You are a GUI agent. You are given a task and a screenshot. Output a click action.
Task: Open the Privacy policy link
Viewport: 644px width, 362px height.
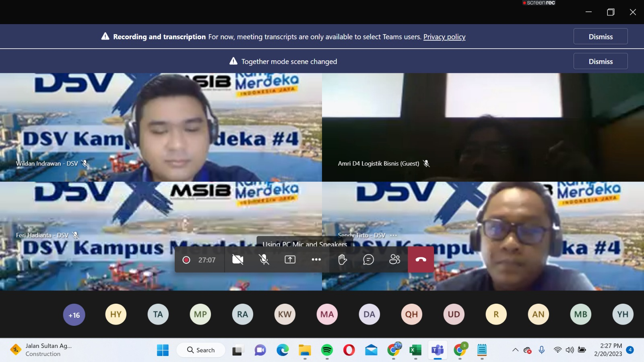click(x=444, y=37)
